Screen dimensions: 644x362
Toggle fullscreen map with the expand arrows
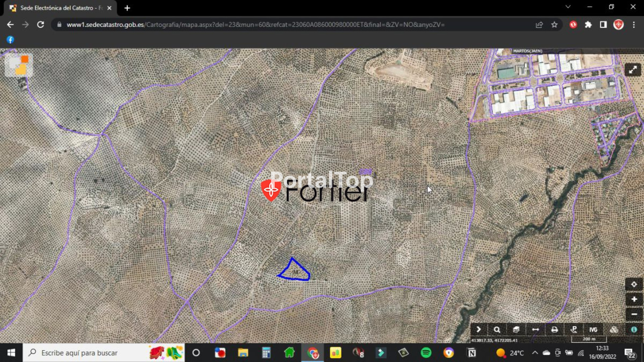633,70
